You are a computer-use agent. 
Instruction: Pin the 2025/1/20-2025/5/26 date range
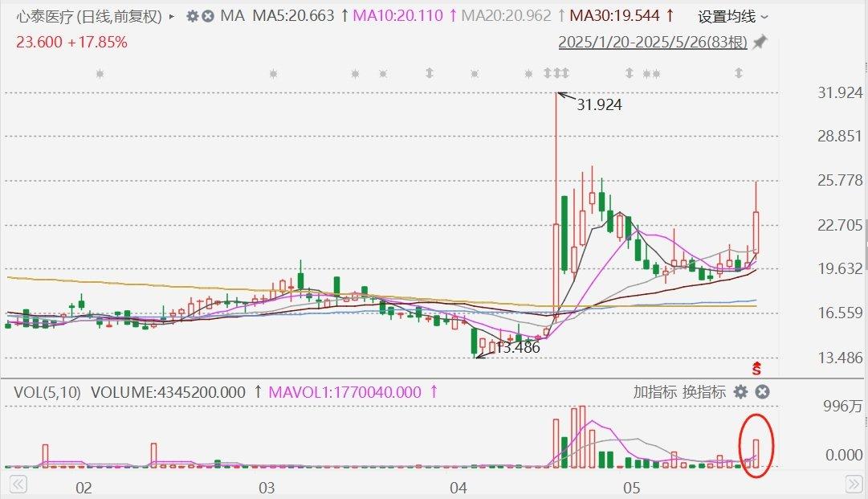759,42
